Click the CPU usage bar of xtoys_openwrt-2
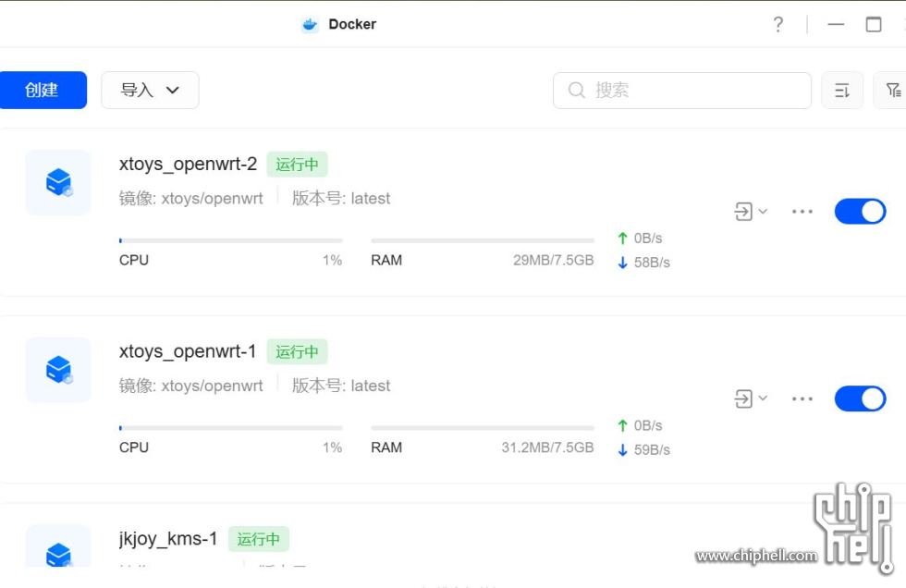Screen dimensions: 906x588 (x=231, y=240)
